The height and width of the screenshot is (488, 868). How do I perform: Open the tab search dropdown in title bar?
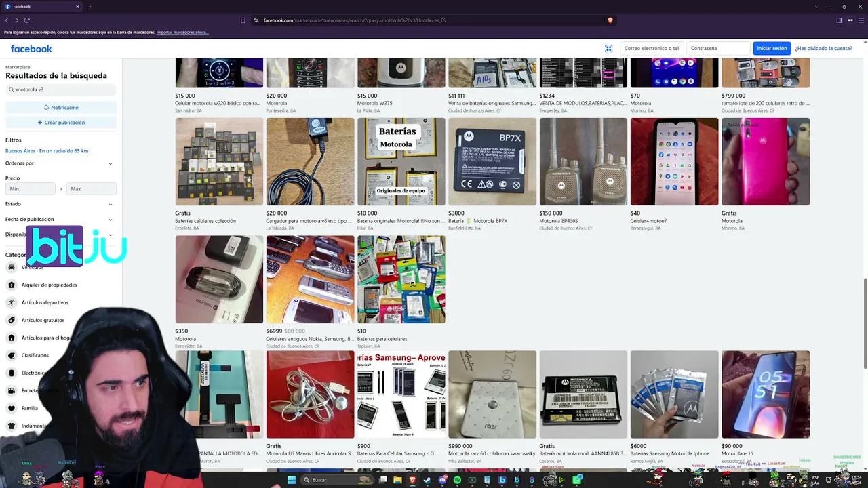point(815,7)
